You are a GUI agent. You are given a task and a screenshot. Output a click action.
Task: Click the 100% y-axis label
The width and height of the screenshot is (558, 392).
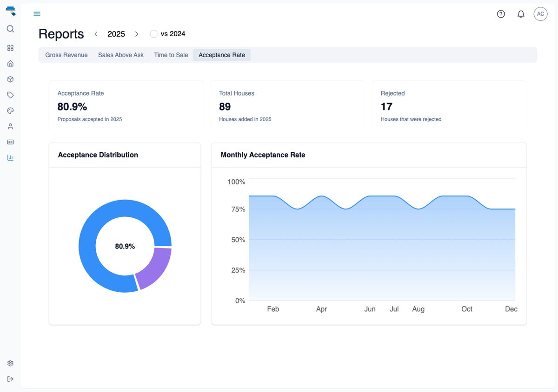[236, 182]
